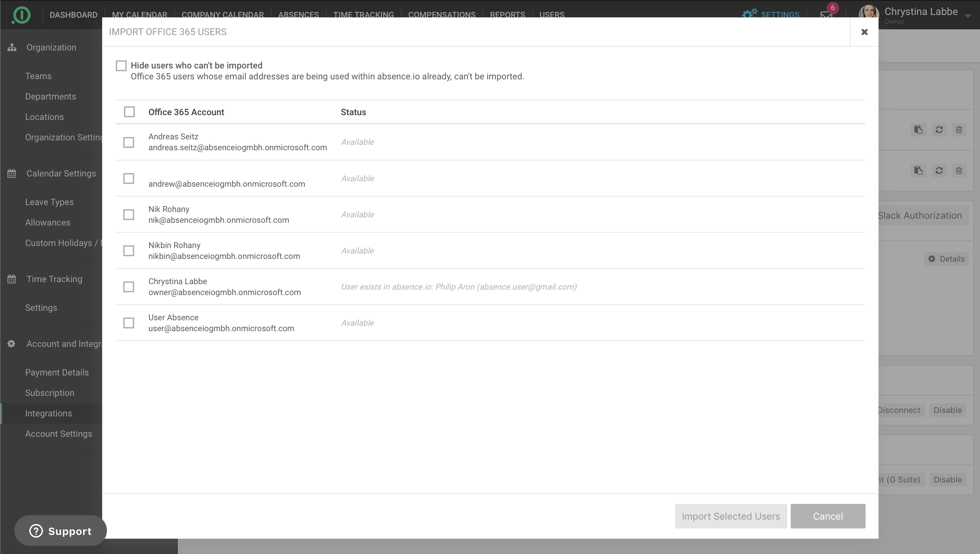The width and height of the screenshot is (980, 554).
Task: Check the select-all Office 365 Account checkbox
Action: pos(129,112)
